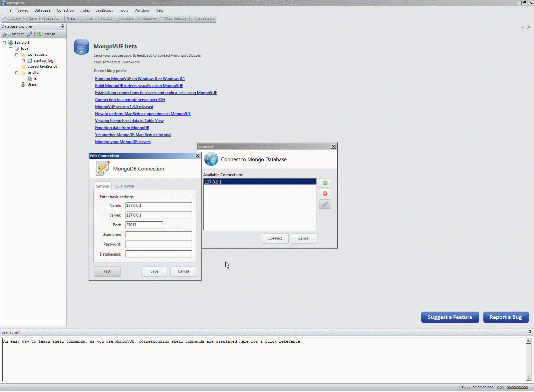Click the JavaScript toolbar icon
Image resolution: width=534 pixels, height=392 pixels.
coord(194,18)
